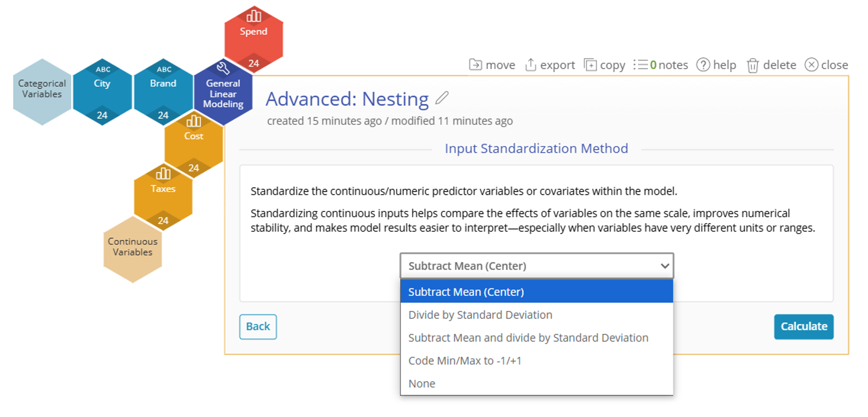Screen dimensions: 868x417
Task: Collapse the standardization method dropdown arrow
Action: pyautogui.click(x=665, y=266)
